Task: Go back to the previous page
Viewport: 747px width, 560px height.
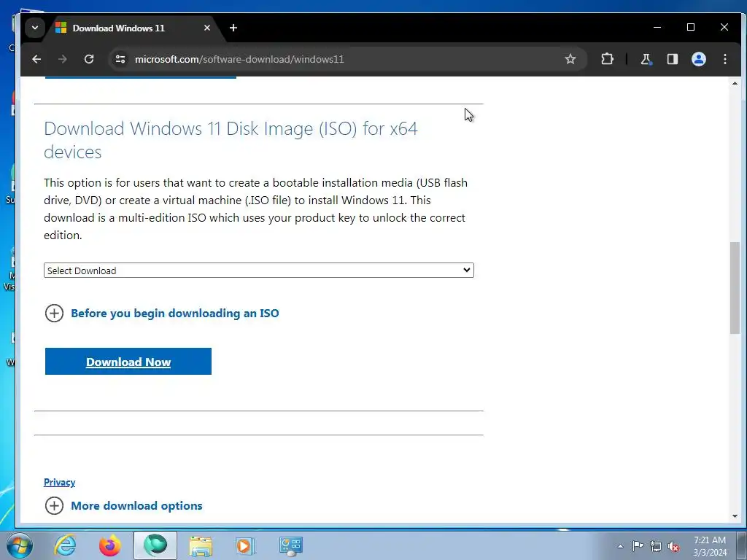Action: pos(36,59)
